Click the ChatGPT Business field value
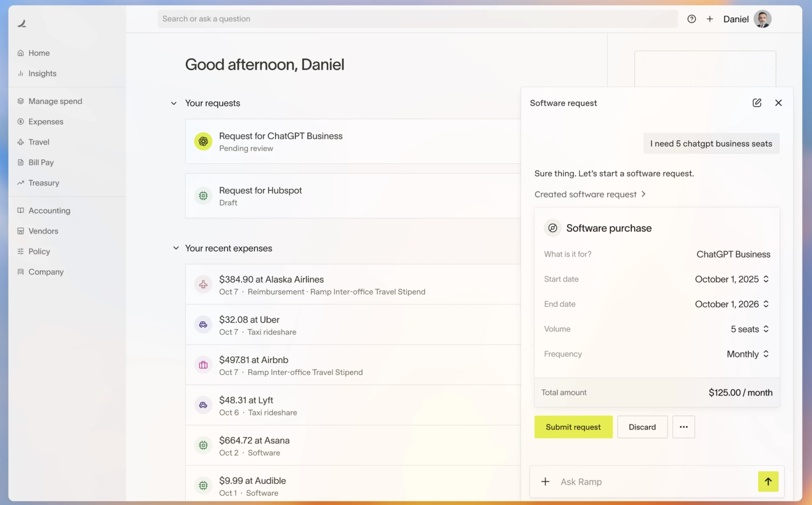Image resolution: width=812 pixels, height=505 pixels. 733,254
